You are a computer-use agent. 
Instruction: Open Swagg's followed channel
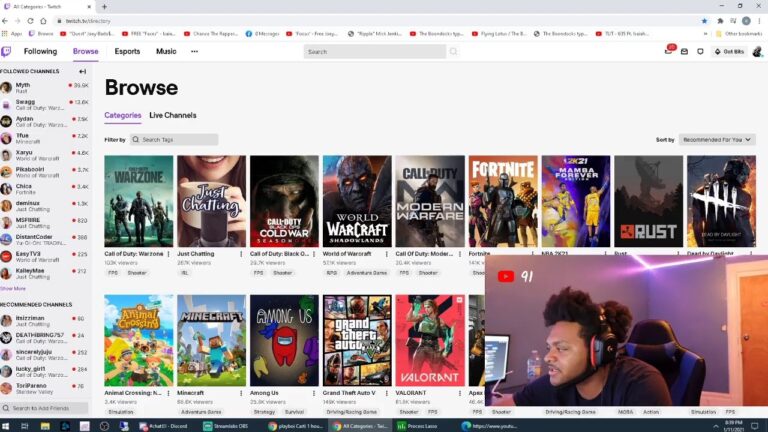(x=45, y=105)
